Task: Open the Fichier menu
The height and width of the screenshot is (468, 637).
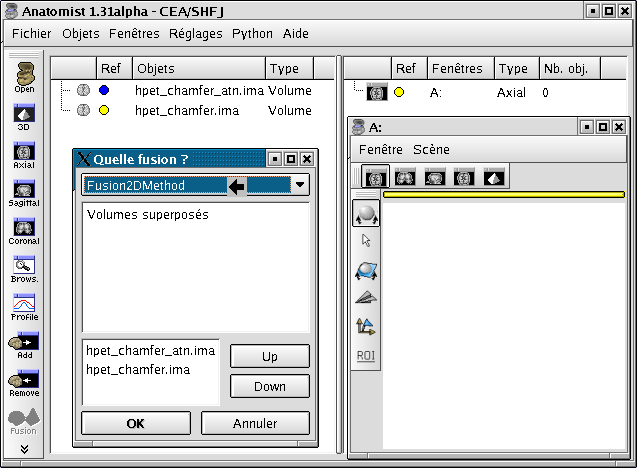Action: tap(32, 33)
